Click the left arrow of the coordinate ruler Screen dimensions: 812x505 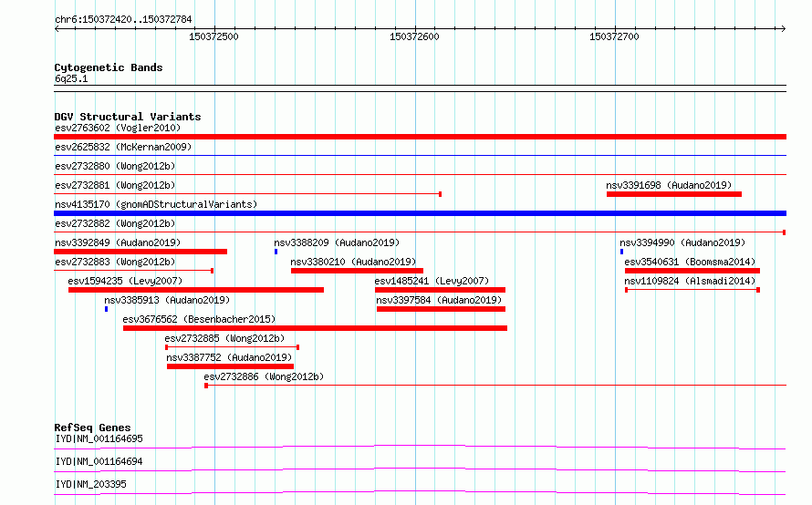57,28
